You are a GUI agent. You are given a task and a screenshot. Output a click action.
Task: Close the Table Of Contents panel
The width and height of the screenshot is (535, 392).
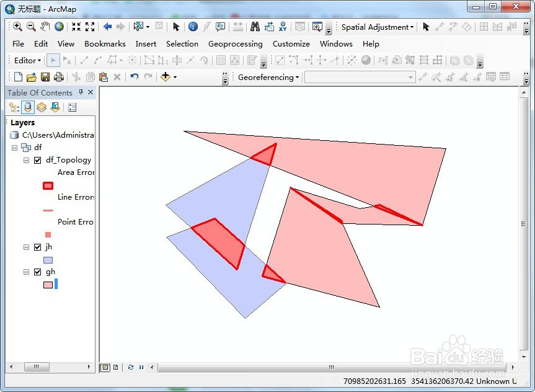[x=91, y=92]
